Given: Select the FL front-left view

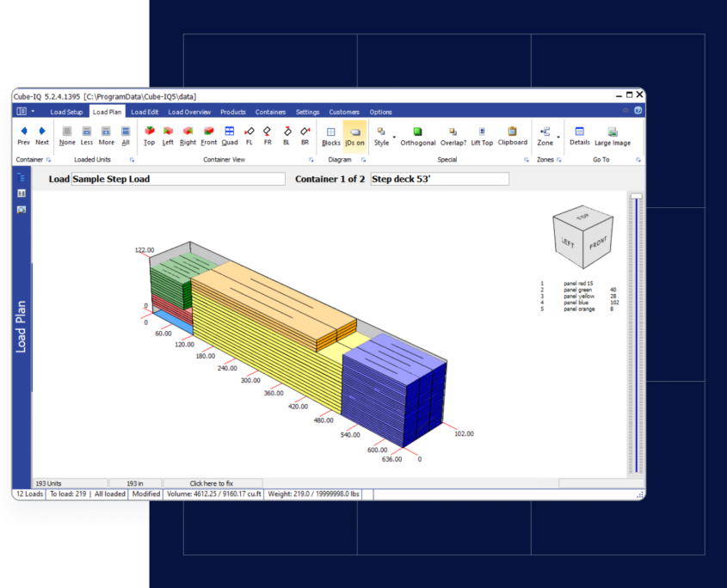Looking at the screenshot, I should coord(250,136).
